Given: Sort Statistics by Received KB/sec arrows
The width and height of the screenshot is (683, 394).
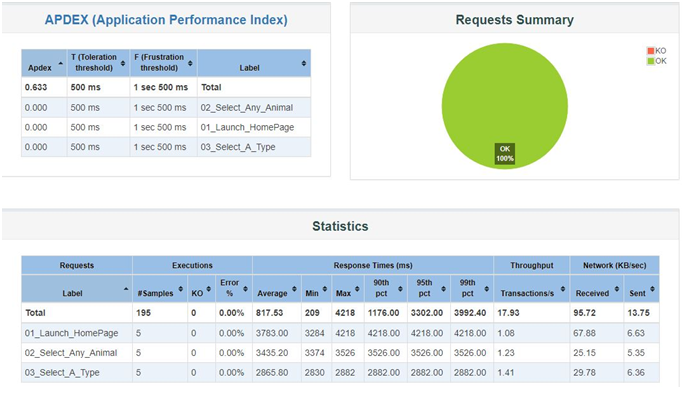Looking at the screenshot, I should (617, 289).
